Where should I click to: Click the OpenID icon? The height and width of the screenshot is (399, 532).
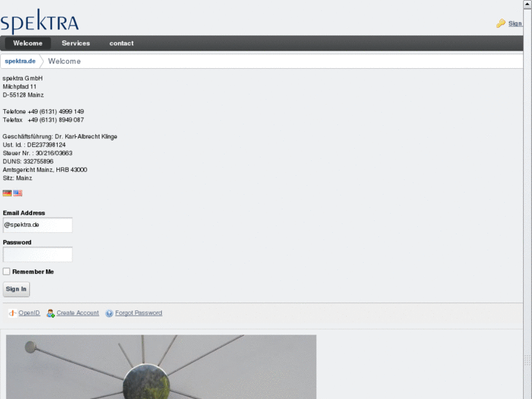click(12, 313)
